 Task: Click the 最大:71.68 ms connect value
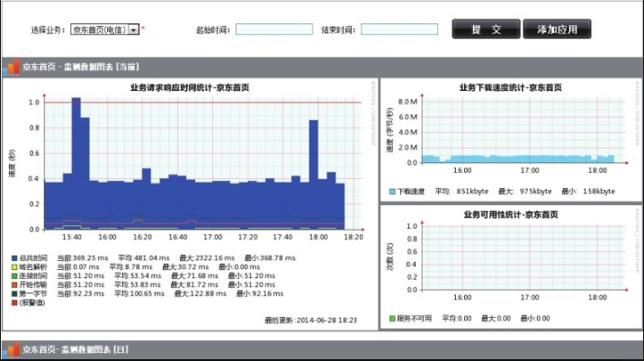194,275
